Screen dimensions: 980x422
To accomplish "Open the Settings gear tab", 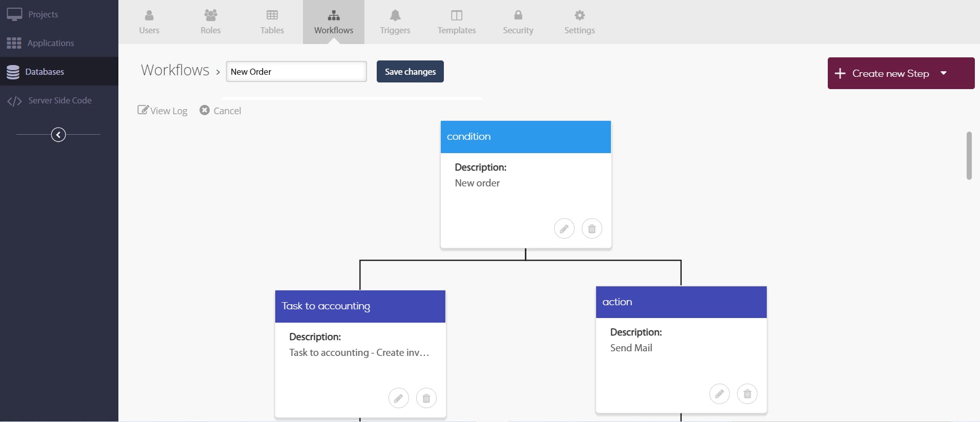I will (579, 22).
